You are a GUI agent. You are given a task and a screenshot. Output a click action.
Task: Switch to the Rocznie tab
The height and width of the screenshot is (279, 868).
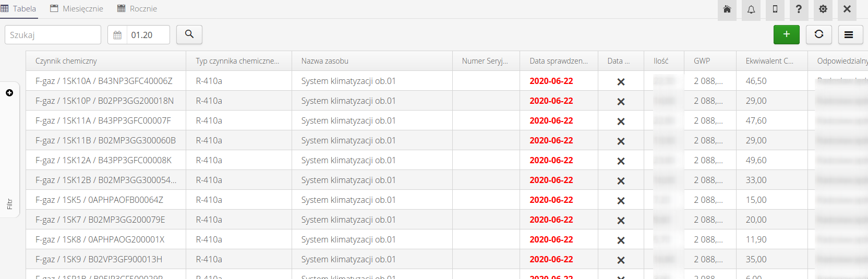[x=137, y=9]
